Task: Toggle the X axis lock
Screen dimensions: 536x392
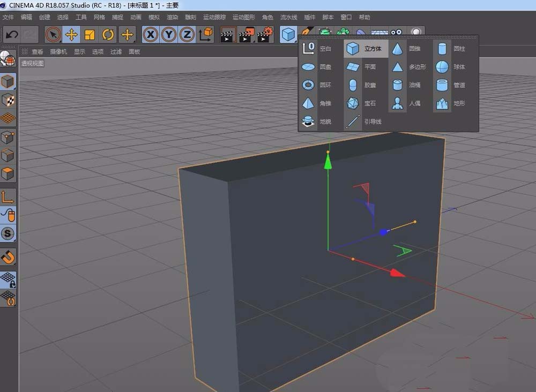Action: pos(151,34)
